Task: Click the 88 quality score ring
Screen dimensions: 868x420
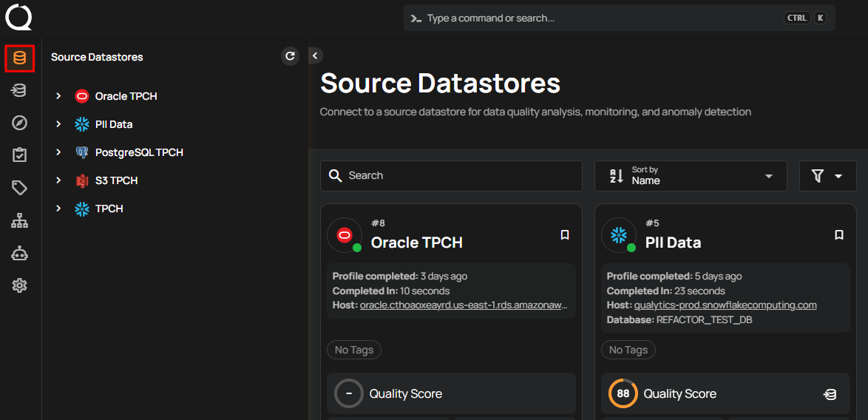Action: tap(623, 394)
